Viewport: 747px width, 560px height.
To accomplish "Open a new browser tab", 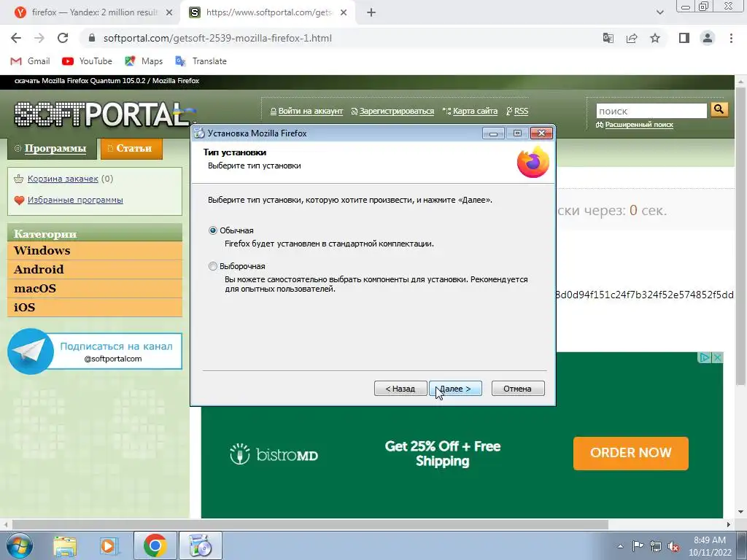I will [x=371, y=13].
